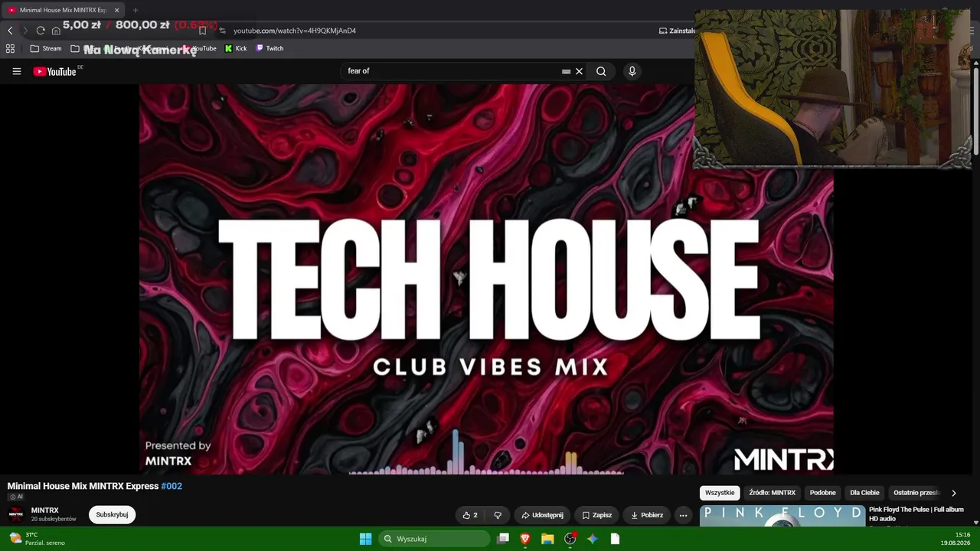Click the Zainstaluj install app button

(x=677, y=31)
